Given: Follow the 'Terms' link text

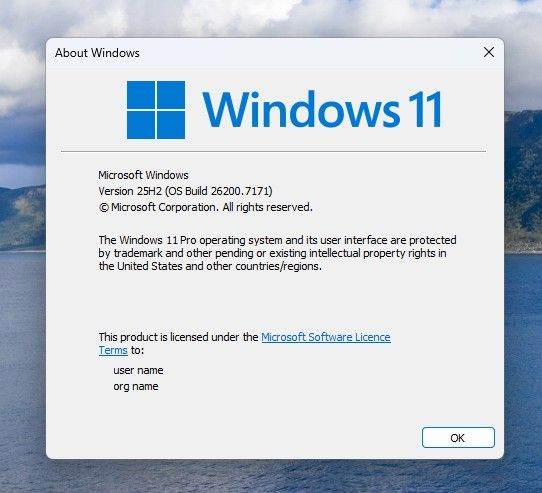Looking at the screenshot, I should coord(113,350).
